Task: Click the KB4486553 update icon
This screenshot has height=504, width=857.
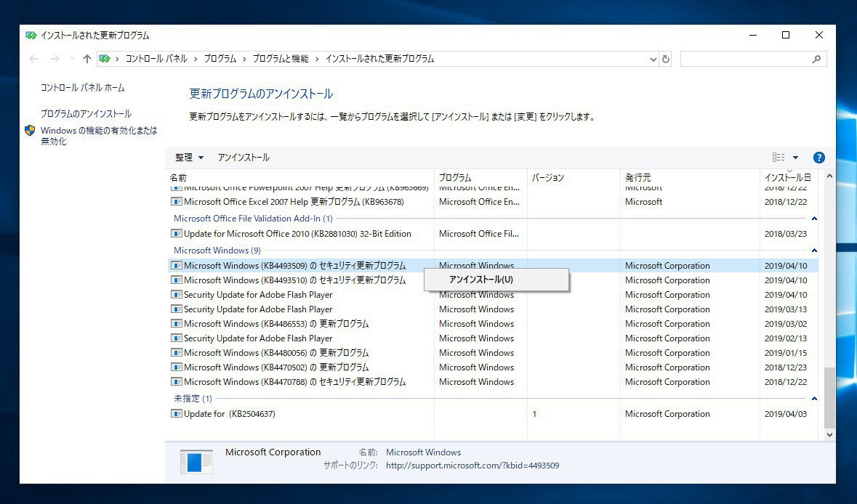Action: pos(177,324)
